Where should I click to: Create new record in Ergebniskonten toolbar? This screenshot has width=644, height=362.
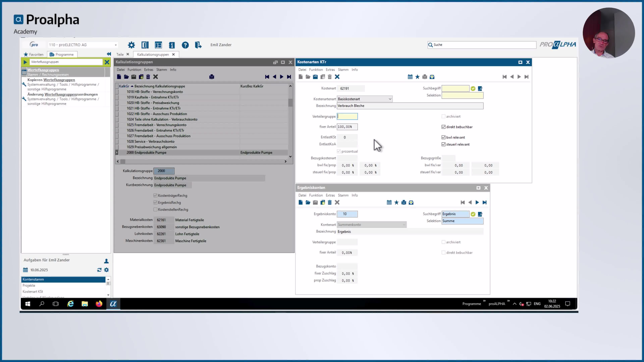301,202
